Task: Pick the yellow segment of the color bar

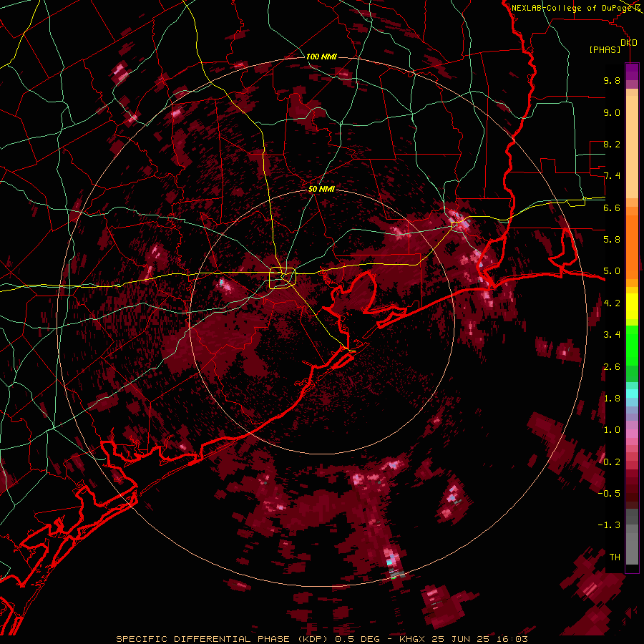Action: click(632, 306)
